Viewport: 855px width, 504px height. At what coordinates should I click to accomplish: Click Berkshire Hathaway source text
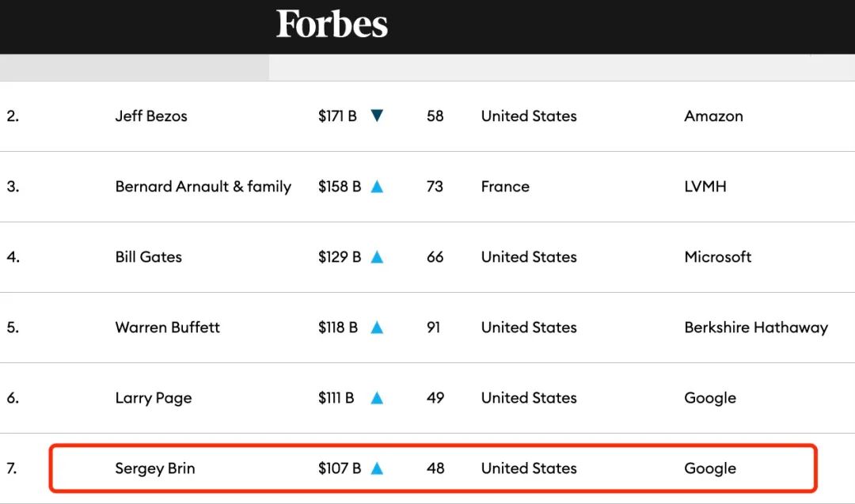(756, 328)
